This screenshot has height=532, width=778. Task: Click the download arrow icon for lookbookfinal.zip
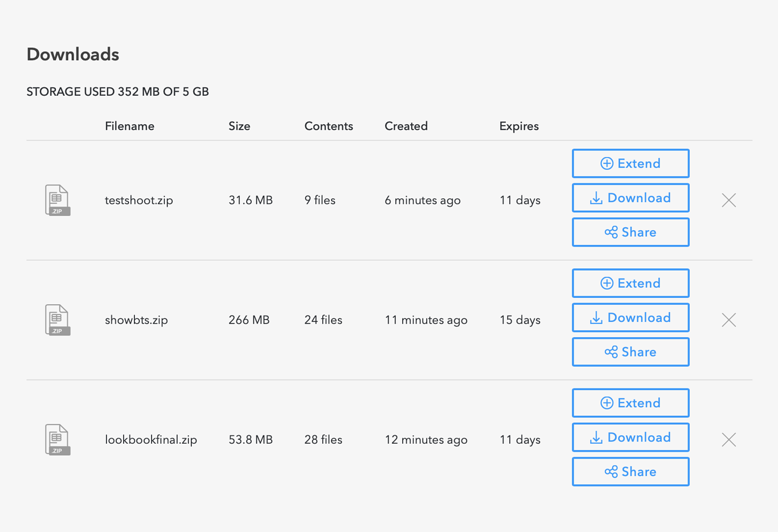click(x=596, y=437)
